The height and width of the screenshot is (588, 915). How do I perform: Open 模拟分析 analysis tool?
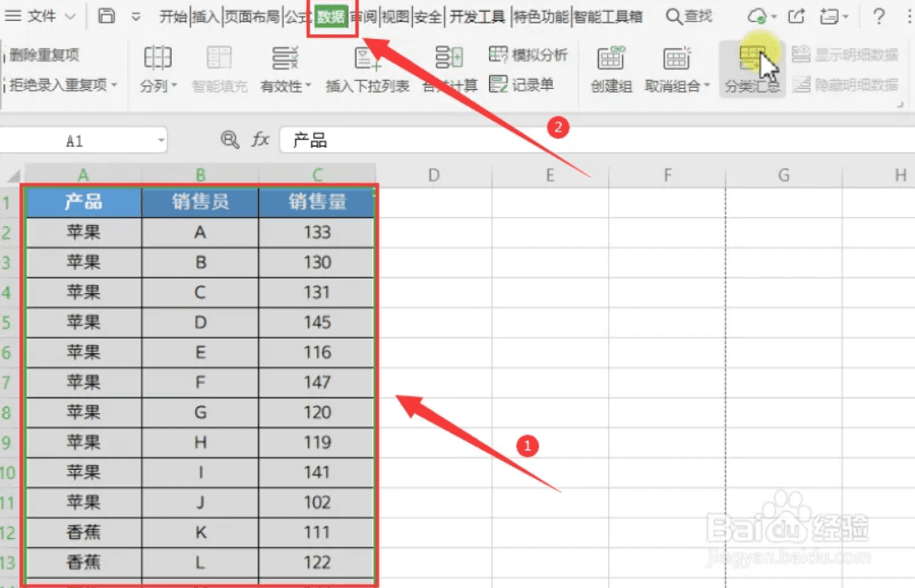(x=528, y=54)
